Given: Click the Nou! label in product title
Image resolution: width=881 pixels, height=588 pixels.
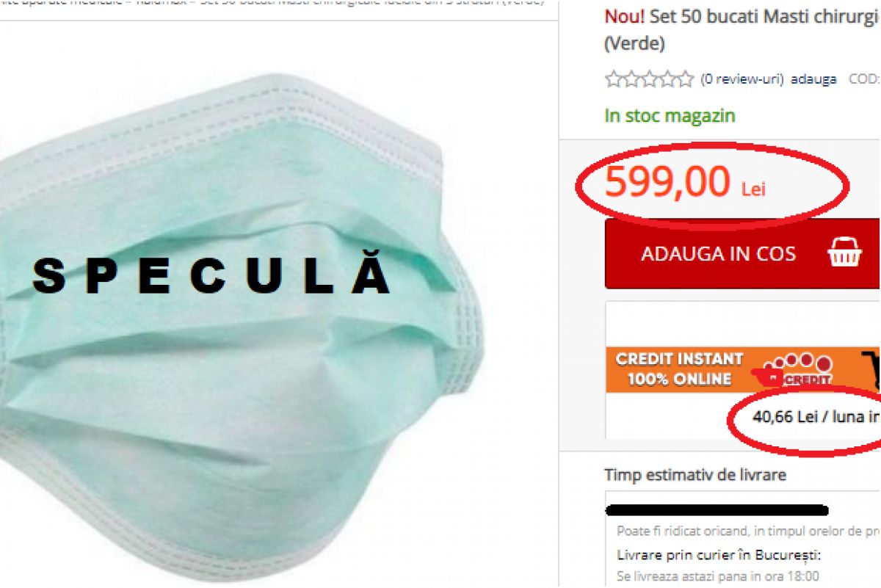Looking at the screenshot, I should 624,18.
